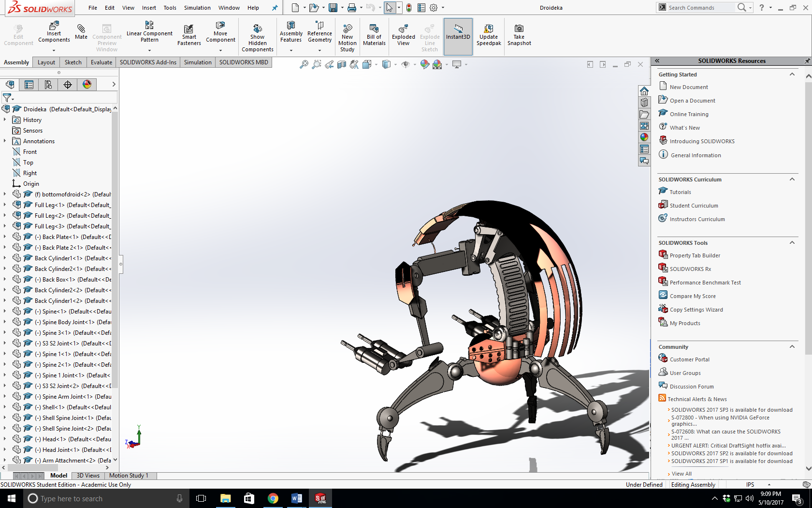
Task: Open File Explorer task pane tab
Action: [644, 114]
